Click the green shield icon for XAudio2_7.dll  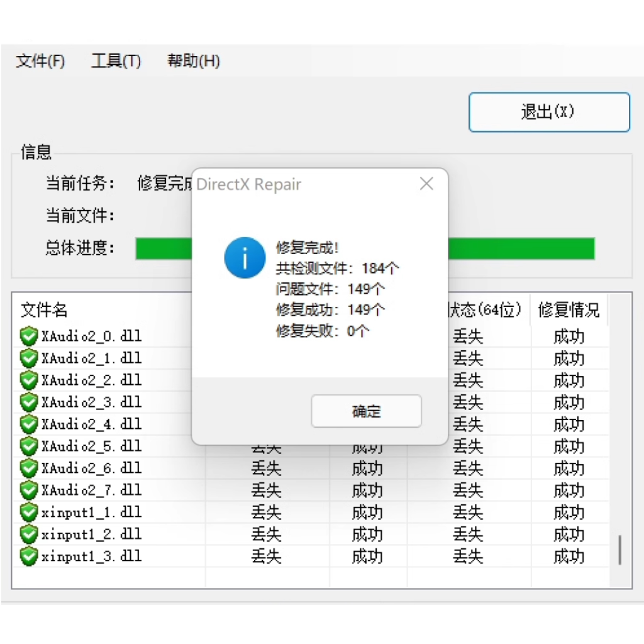29,490
